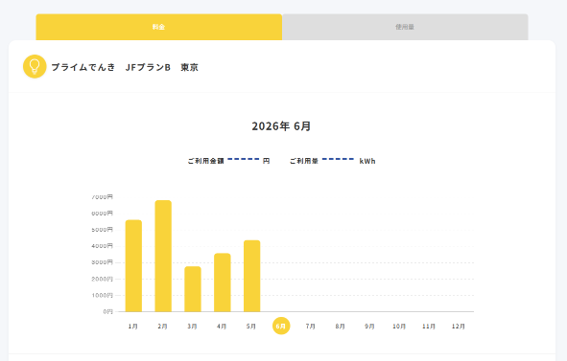Click the ご利用金額 label

[206, 161]
